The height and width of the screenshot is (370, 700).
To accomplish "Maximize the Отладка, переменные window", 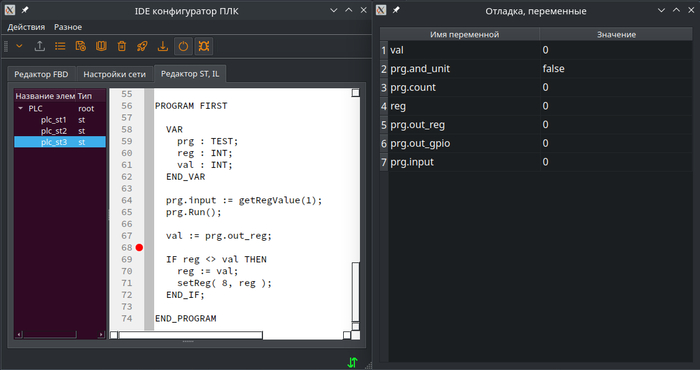I will click(676, 10).
